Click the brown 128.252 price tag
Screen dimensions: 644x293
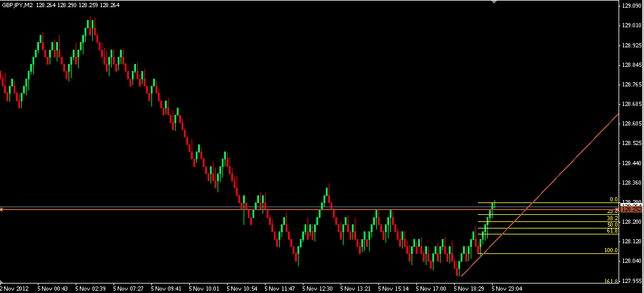(x=632, y=210)
